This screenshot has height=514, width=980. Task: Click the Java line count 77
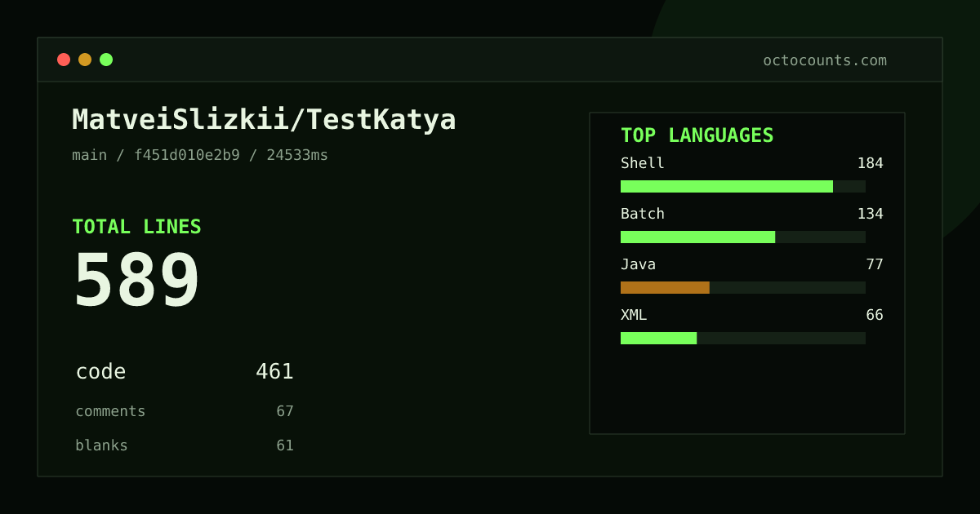coord(875,264)
